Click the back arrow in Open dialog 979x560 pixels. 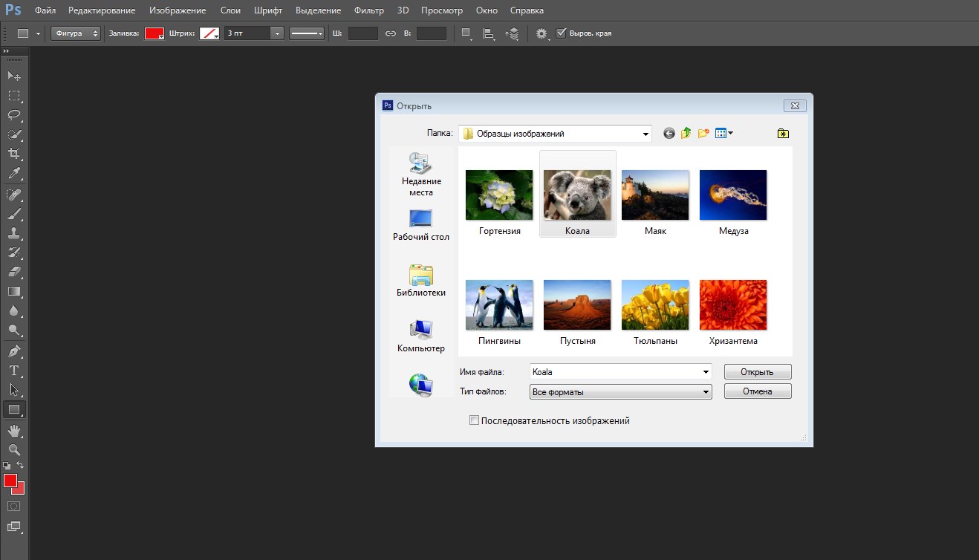(669, 134)
